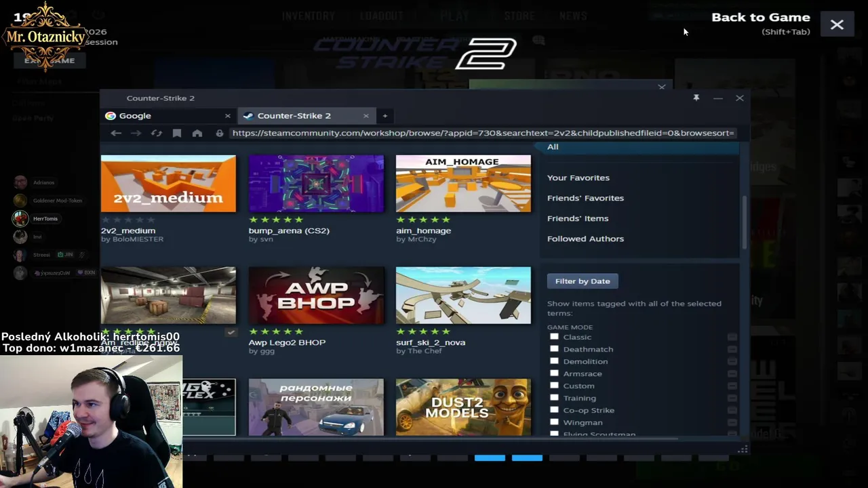Click the Back to Game button
Screen dimensions: 868x488
tap(761, 18)
